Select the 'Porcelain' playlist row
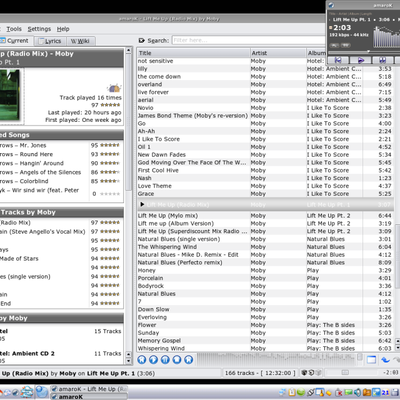Viewport: 400px width, 400px height. tap(265, 278)
